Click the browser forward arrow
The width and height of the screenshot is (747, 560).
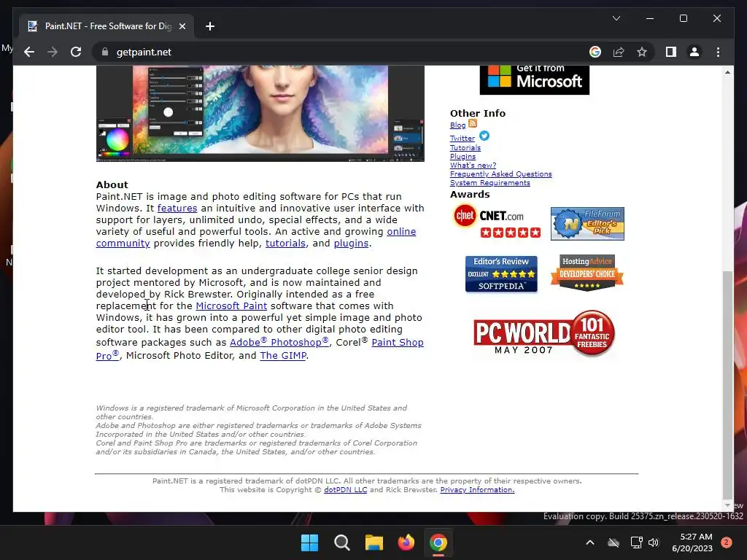tap(53, 52)
